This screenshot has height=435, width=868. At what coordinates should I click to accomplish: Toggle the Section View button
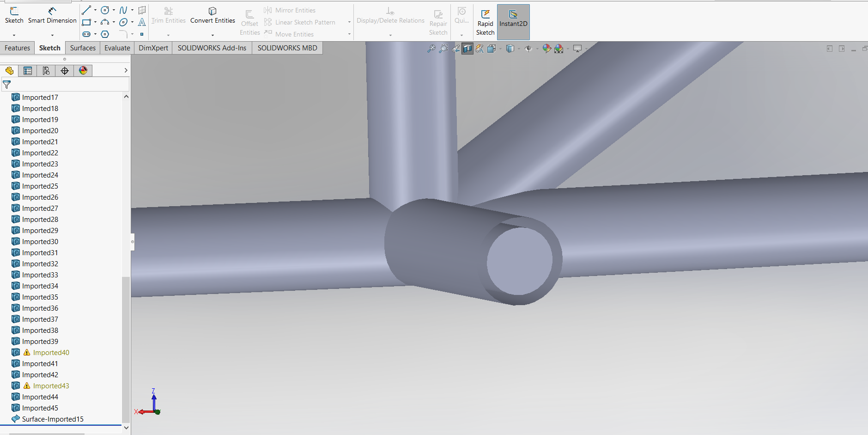point(467,48)
